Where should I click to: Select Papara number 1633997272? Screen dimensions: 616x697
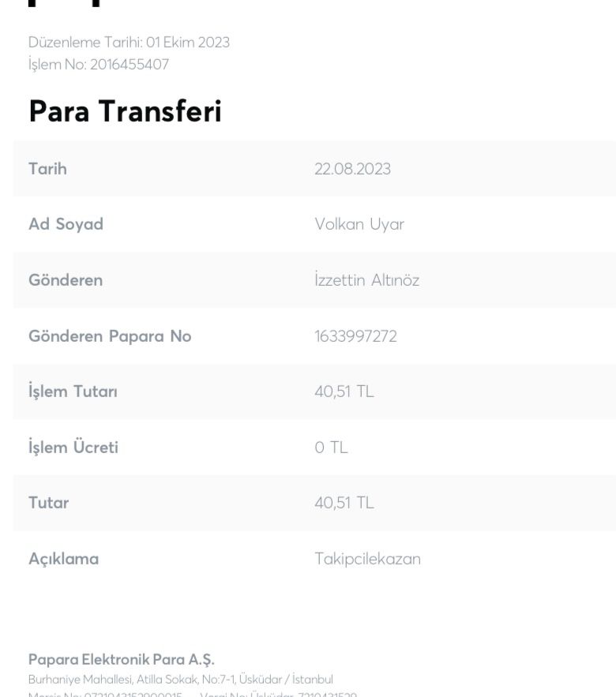click(x=356, y=336)
